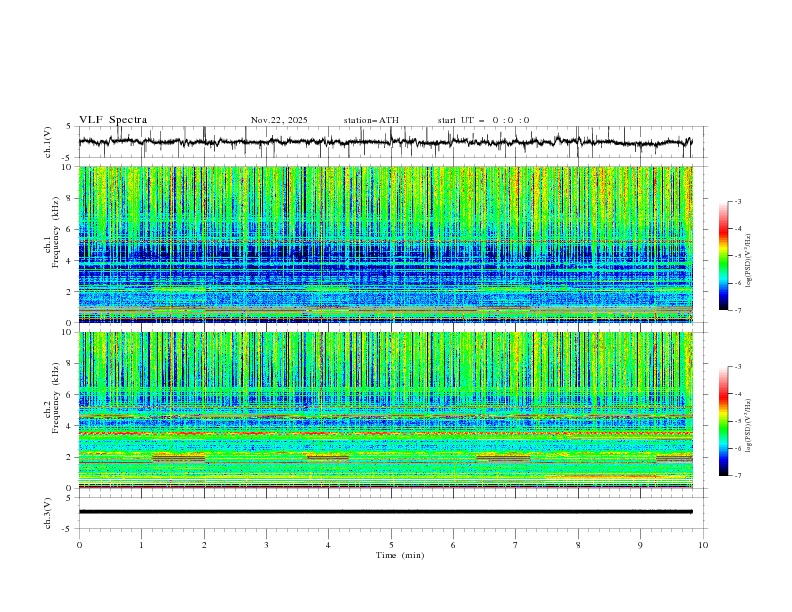Click the ch.1 voltage waveform trace
Viewport: 792px width, 612px height.
click(385, 142)
